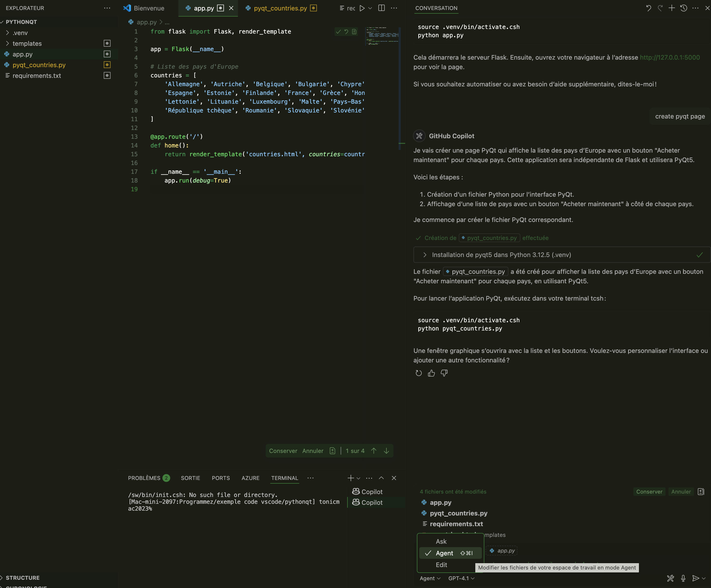This screenshot has width=711, height=588.
Task: Select Edit mode in the menu
Action: [x=441, y=565]
